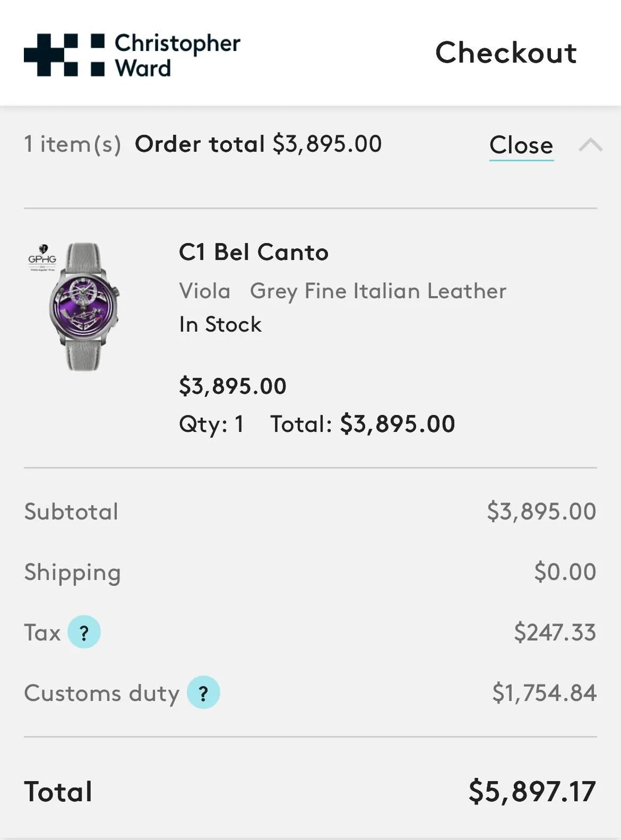The image size is (621, 840).
Task: Collapse the order summary with the chevron
Action: click(590, 144)
